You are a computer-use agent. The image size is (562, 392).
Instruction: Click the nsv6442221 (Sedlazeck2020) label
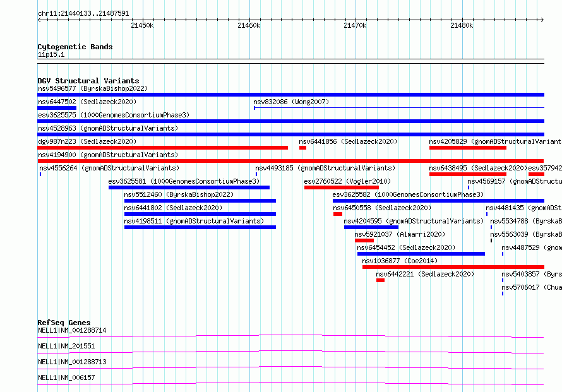click(x=425, y=274)
